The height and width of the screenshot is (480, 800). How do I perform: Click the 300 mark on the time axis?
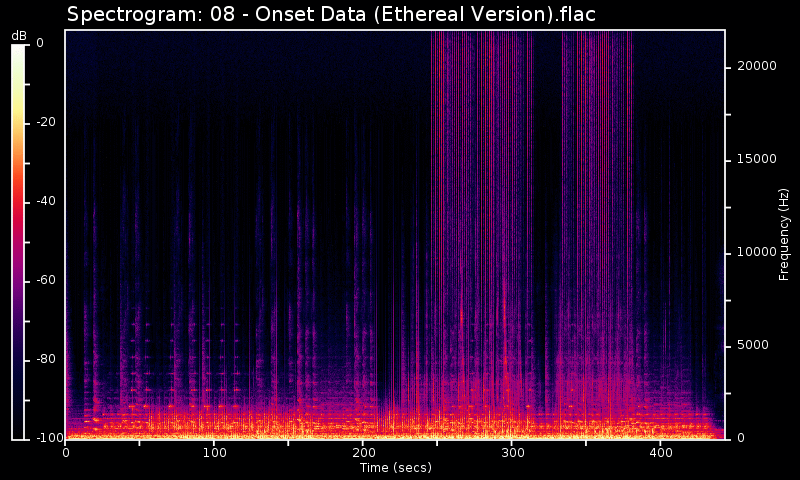(x=511, y=453)
